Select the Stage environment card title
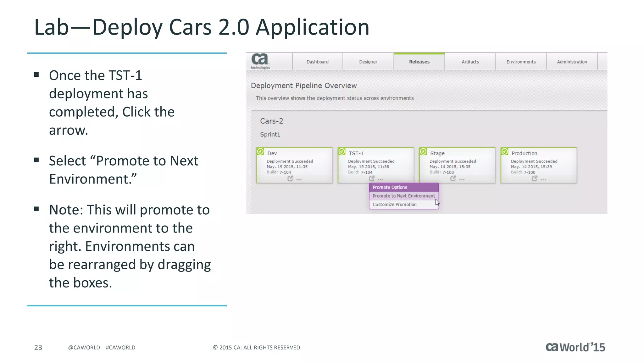 coord(437,153)
